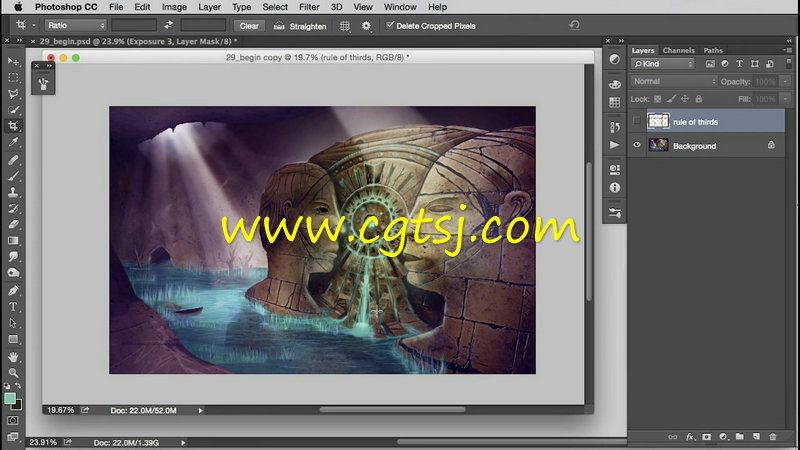
Task: Select the Hand tool
Action: click(x=13, y=357)
